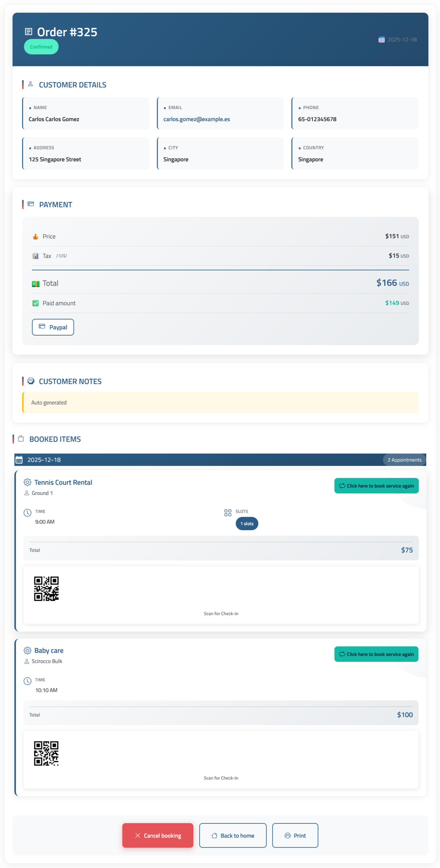Viewport: 440px width, 868px height.
Task: Click the Tennis Court Rental QR code
Action: coord(46,588)
